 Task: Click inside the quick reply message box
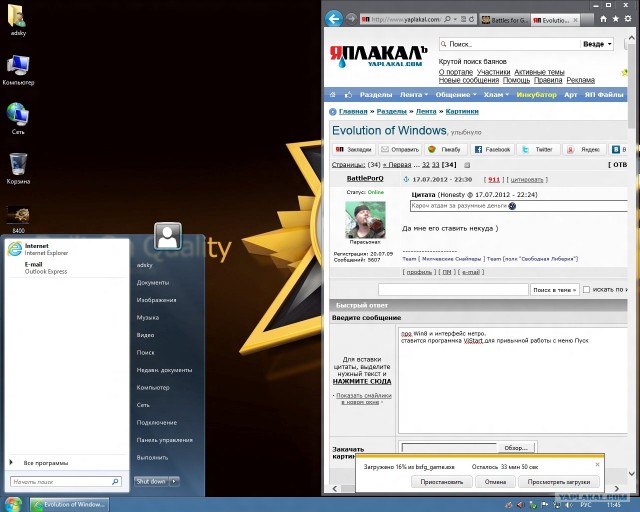click(x=513, y=380)
